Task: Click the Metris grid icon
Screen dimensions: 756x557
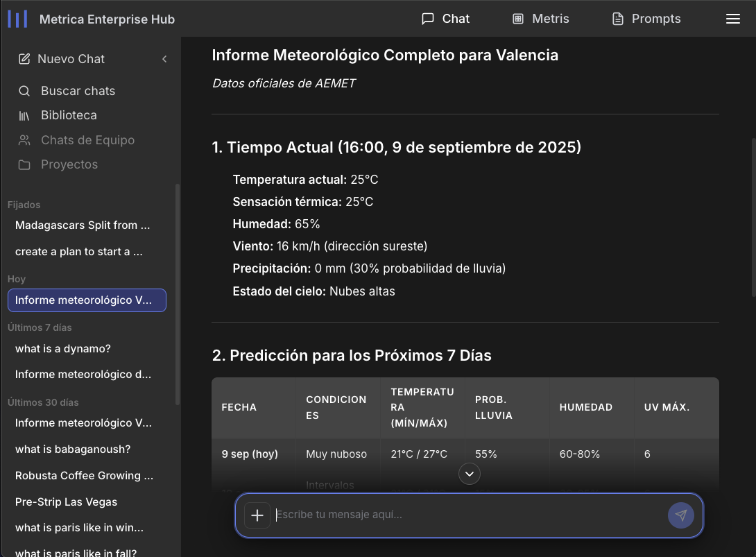Action: pos(517,19)
